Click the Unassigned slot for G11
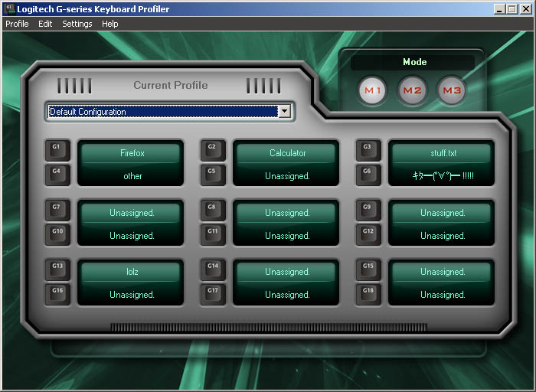 286,234
